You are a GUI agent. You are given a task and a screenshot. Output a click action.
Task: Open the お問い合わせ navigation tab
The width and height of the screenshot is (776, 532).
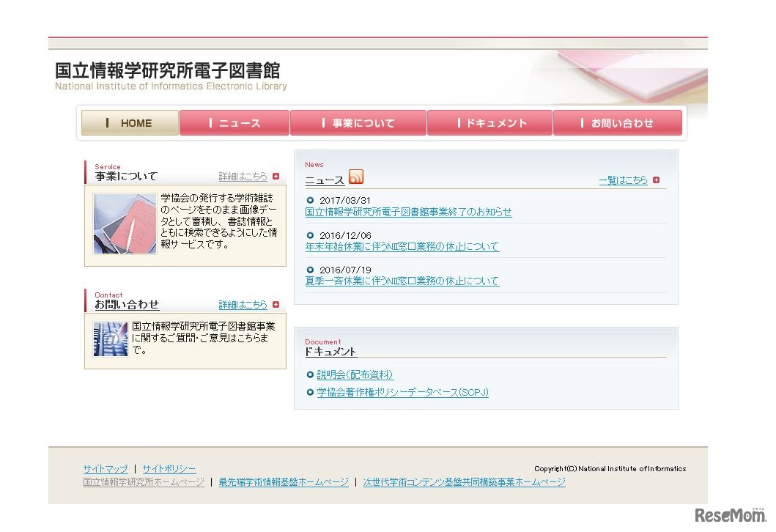tap(618, 122)
